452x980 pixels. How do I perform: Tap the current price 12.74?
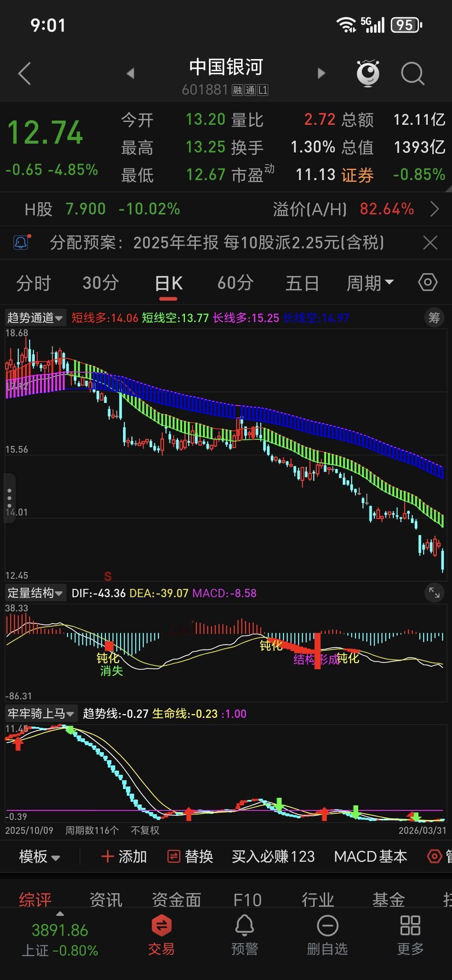point(45,133)
